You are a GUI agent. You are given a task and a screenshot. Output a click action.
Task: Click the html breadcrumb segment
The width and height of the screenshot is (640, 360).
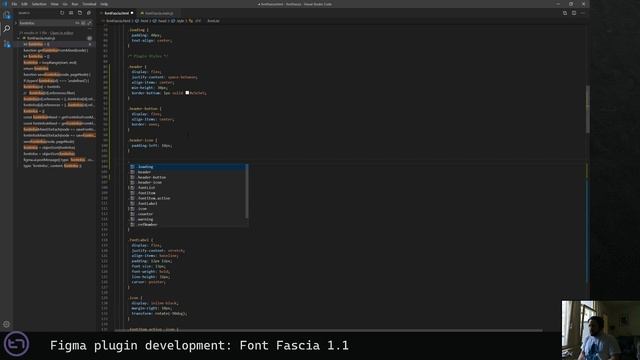point(142,21)
